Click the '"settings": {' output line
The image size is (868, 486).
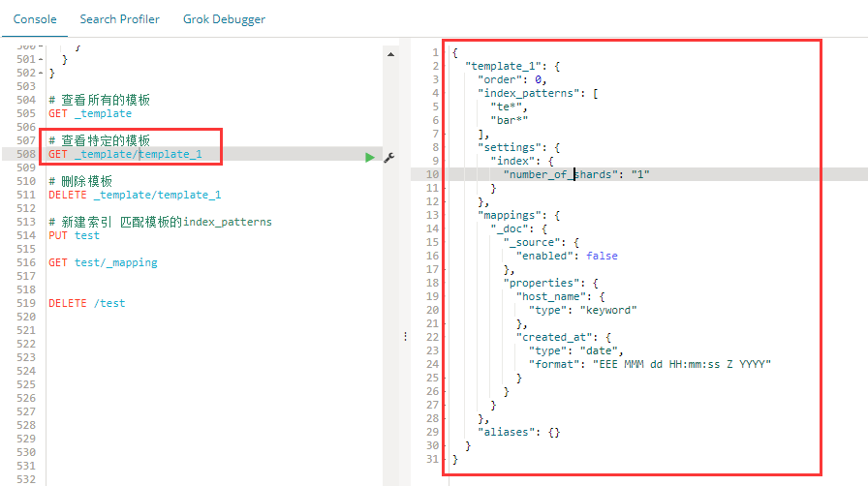[518, 147]
